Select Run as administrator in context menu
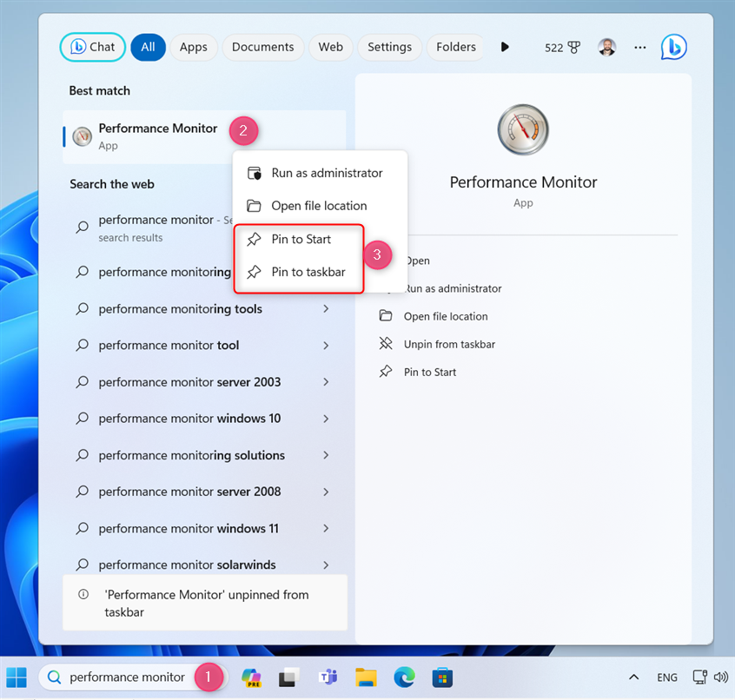The image size is (735, 700). pyautogui.click(x=320, y=174)
